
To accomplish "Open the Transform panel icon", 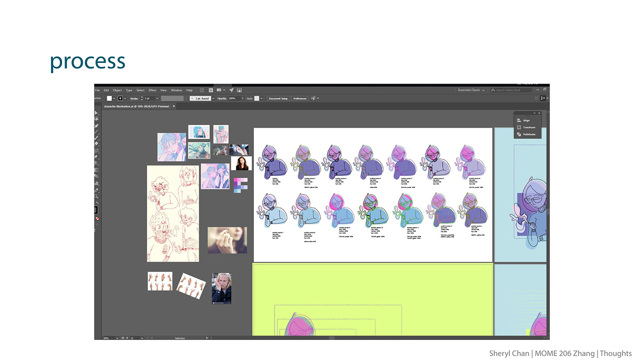I will 519,127.
